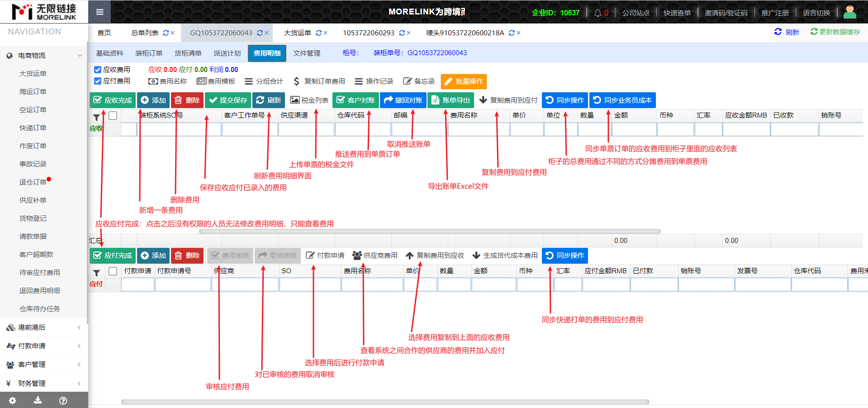Toggle the hamburger navigation menu icon
Screen dimensions: 868x408
(x=100, y=12)
